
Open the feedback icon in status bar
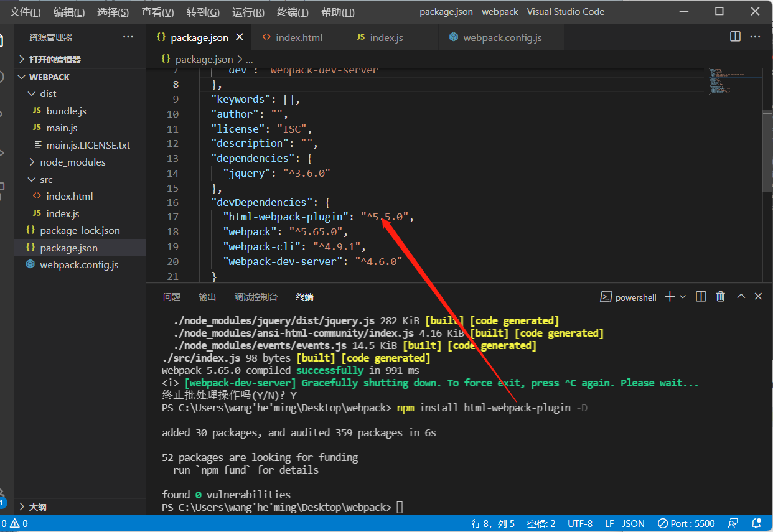pyautogui.click(x=733, y=524)
